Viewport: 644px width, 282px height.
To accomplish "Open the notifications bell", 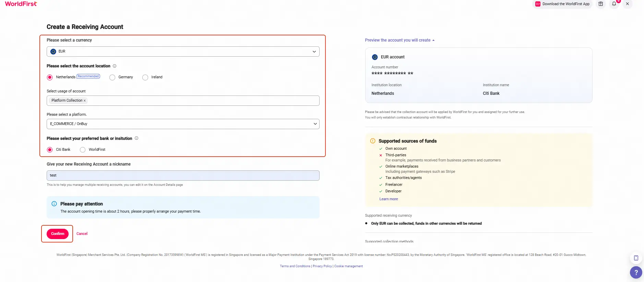I will point(614,4).
